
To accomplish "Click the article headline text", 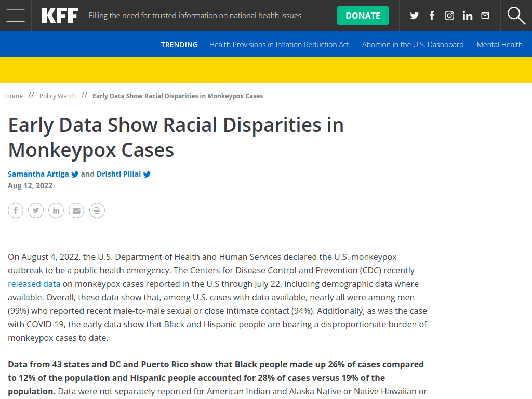I will [176, 137].
